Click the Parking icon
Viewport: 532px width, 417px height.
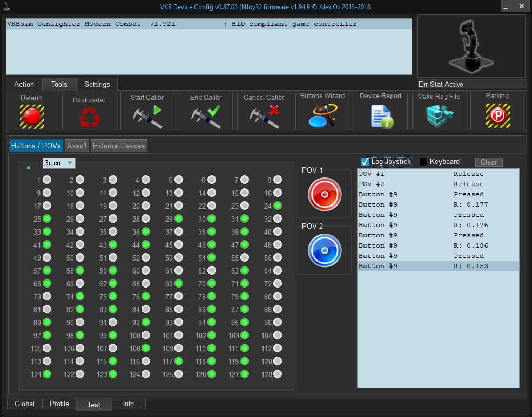pos(497,116)
